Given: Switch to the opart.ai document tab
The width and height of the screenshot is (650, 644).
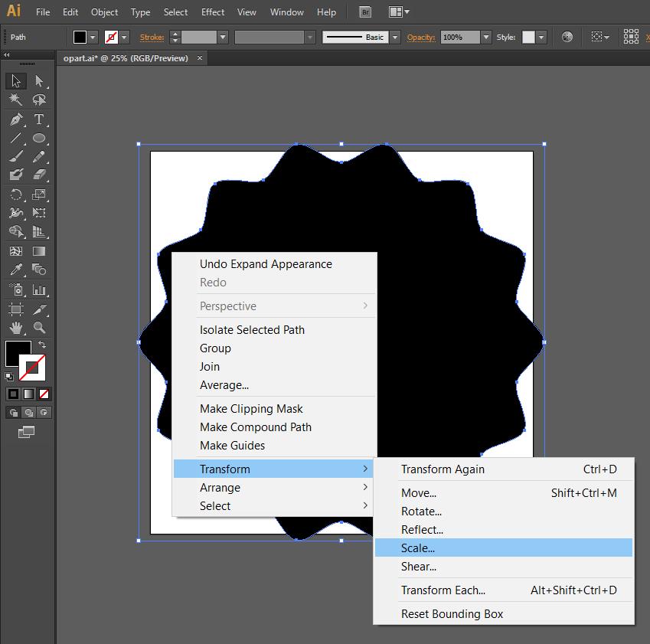Looking at the screenshot, I should tap(126, 57).
